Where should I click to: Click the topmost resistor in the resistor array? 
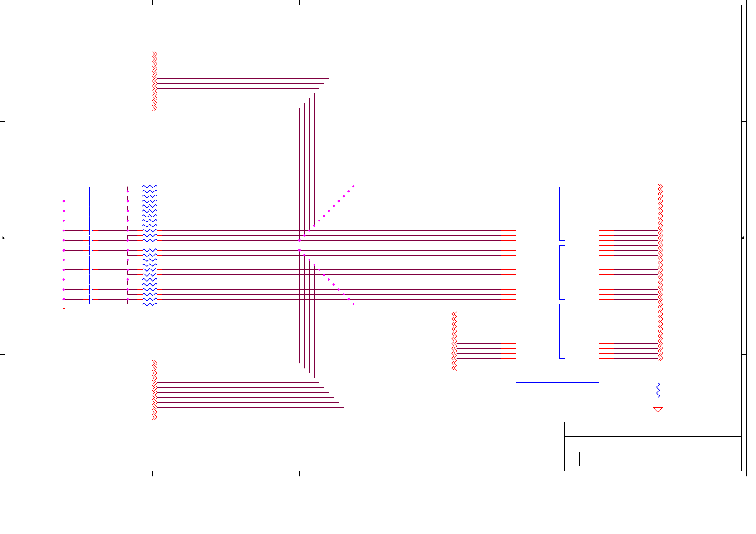tap(150, 187)
